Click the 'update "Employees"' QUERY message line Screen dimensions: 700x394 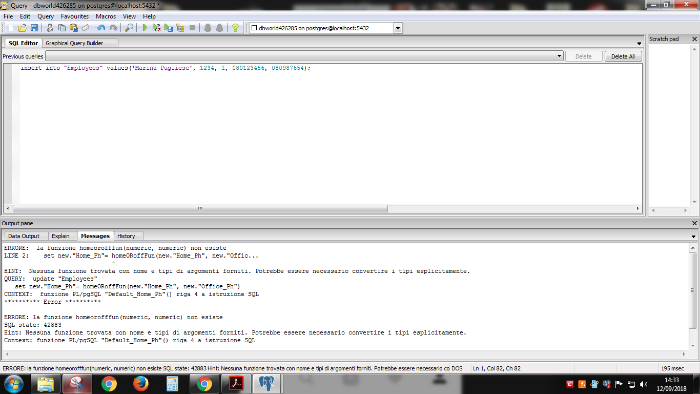(50, 278)
